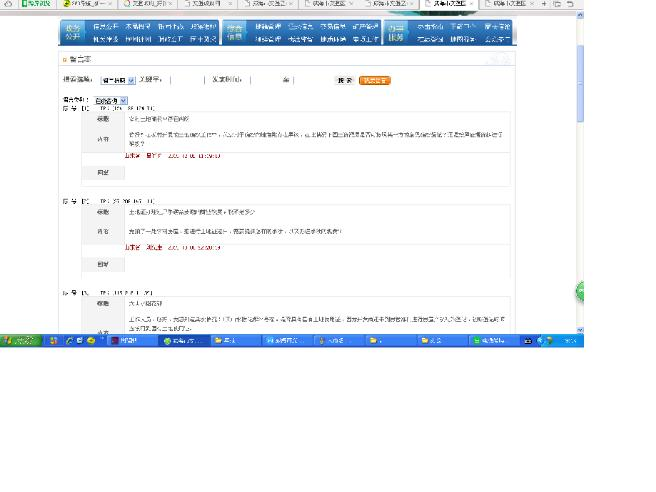The width and height of the screenshot is (656, 492).
Task: Open the browser tab list dropdown arrow
Action: coord(556,4)
